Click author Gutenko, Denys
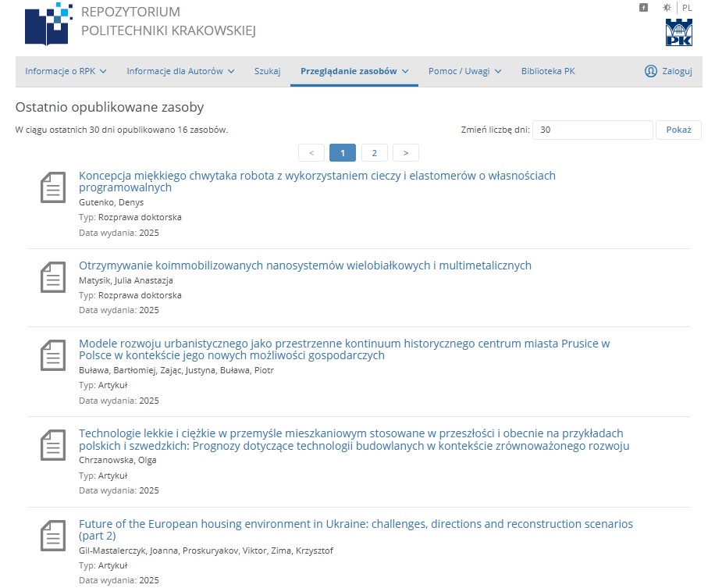The height and width of the screenshot is (588, 715). (112, 202)
